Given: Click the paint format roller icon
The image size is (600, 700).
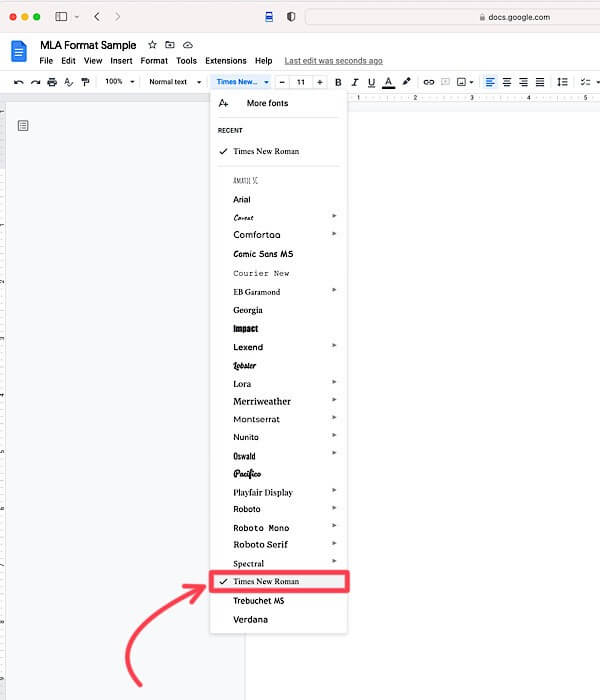Looking at the screenshot, I should point(85,82).
